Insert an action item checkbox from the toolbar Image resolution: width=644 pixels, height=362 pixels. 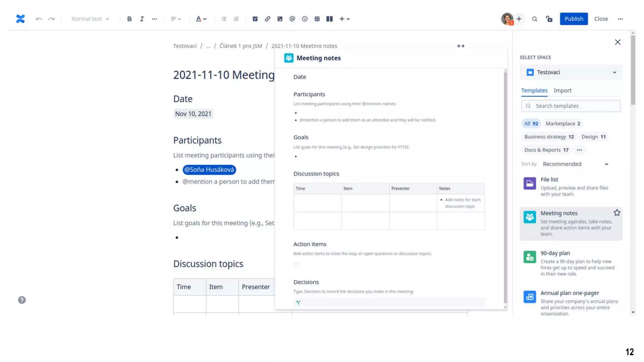(x=255, y=19)
